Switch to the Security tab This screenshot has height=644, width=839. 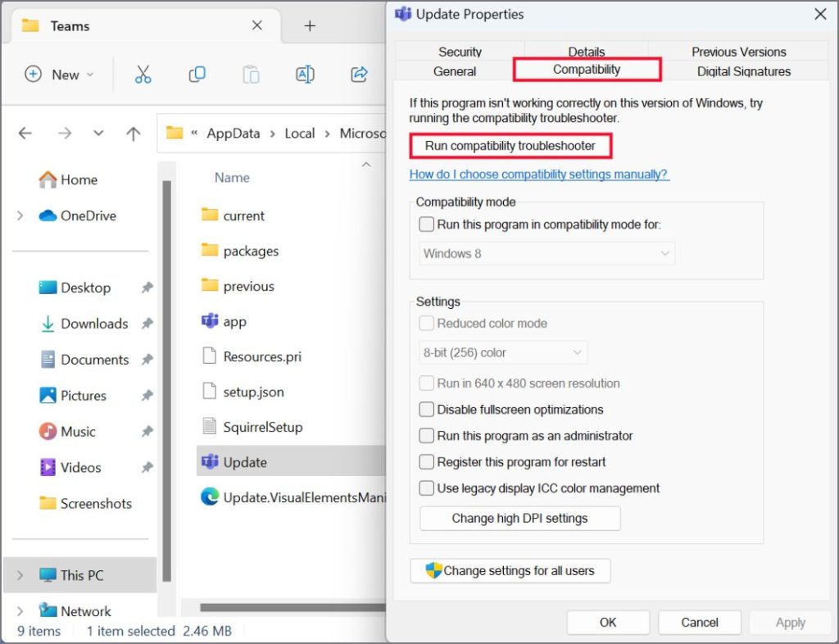tap(460, 52)
